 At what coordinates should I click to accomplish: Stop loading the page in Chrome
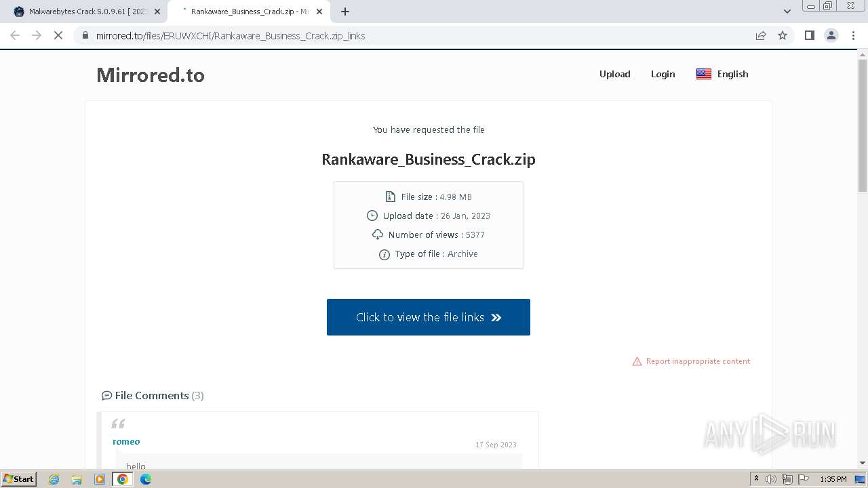(58, 36)
